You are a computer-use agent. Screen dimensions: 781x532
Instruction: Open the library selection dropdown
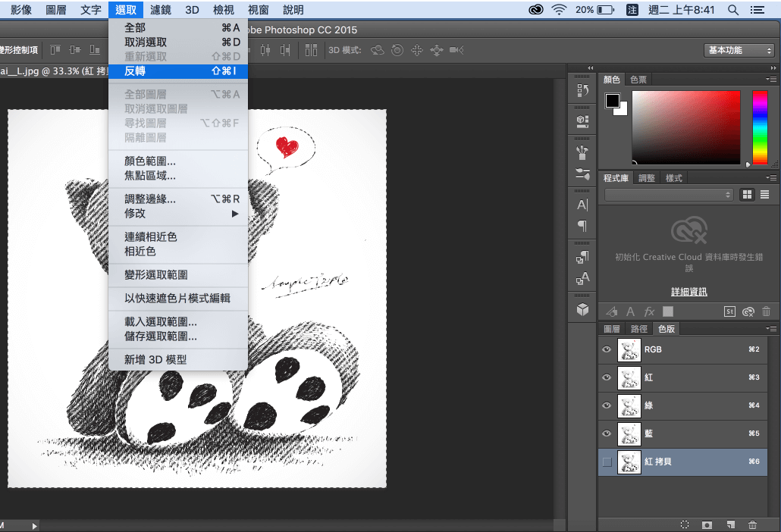[668, 195]
